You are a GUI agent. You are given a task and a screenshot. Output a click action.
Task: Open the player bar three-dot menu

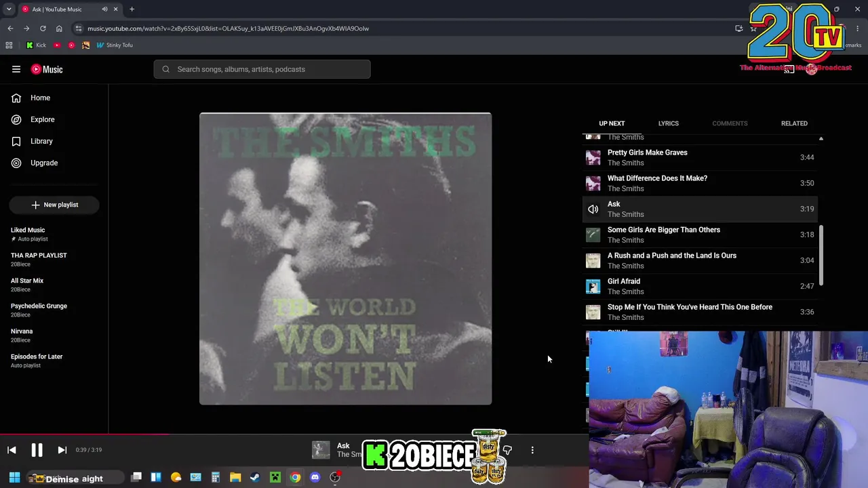tap(532, 450)
